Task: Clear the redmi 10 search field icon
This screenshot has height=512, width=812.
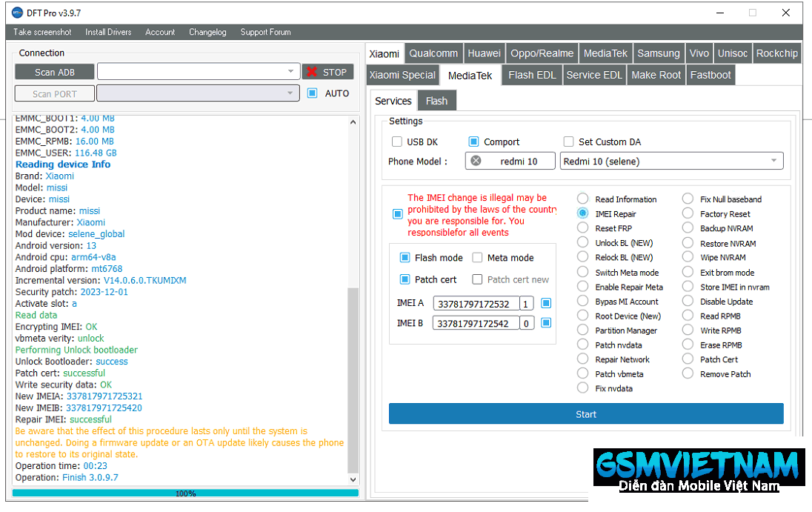Action: tap(476, 161)
